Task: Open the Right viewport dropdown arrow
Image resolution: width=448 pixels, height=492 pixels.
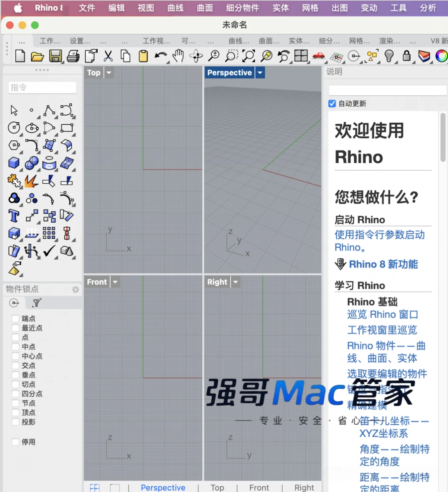Action: point(236,282)
